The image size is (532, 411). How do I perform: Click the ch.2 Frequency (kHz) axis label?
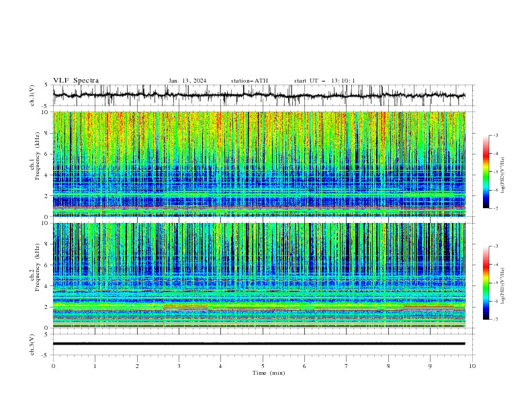(35, 267)
